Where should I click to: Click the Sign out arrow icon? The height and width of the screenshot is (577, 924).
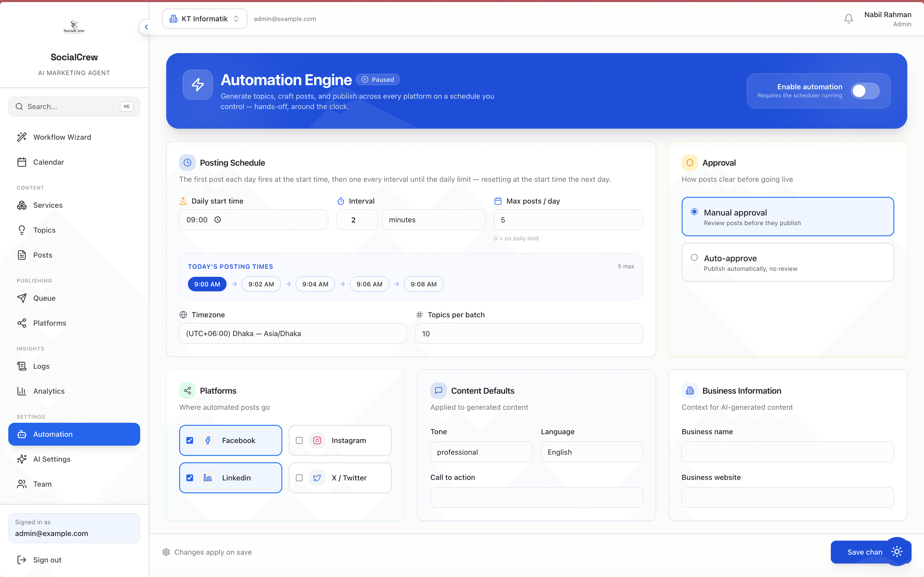click(22, 560)
